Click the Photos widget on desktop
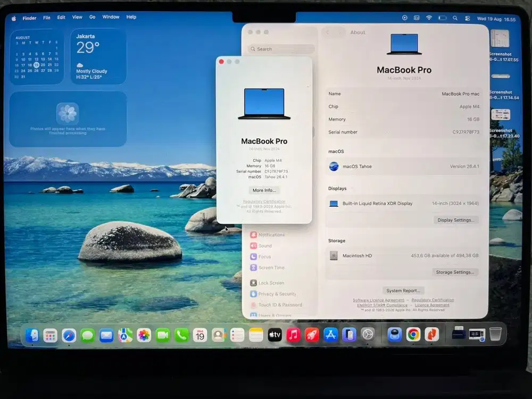This screenshot has height=399, width=532. (x=68, y=119)
